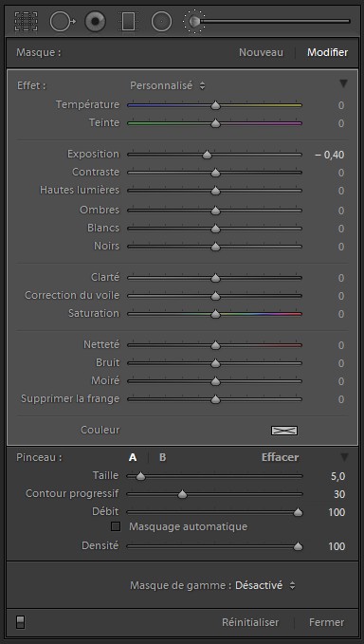
Task: Click the Masque label
Action: tap(39, 52)
